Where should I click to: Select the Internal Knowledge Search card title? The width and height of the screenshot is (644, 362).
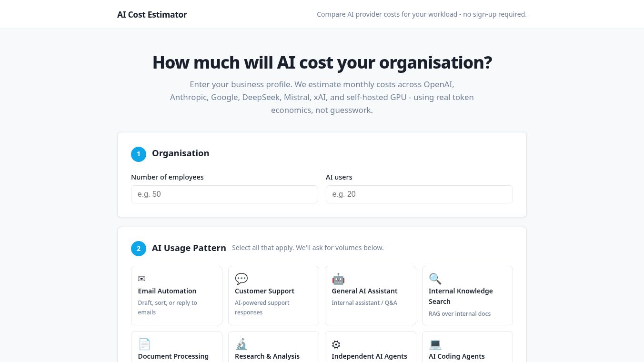(x=461, y=296)
